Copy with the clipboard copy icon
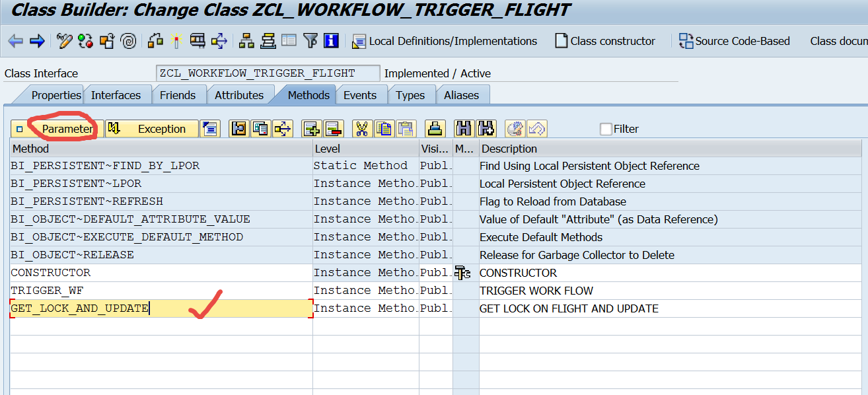 (384, 129)
